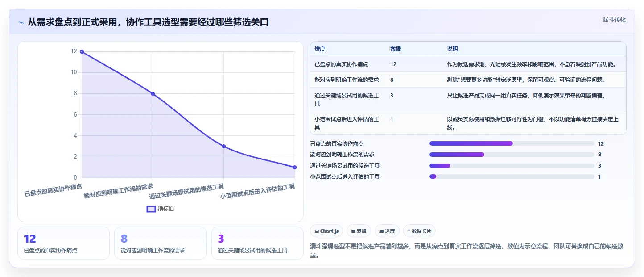
Task: Click the table data value 1 in 小范围试点后进入评估的工具 row
Action: pos(392,119)
